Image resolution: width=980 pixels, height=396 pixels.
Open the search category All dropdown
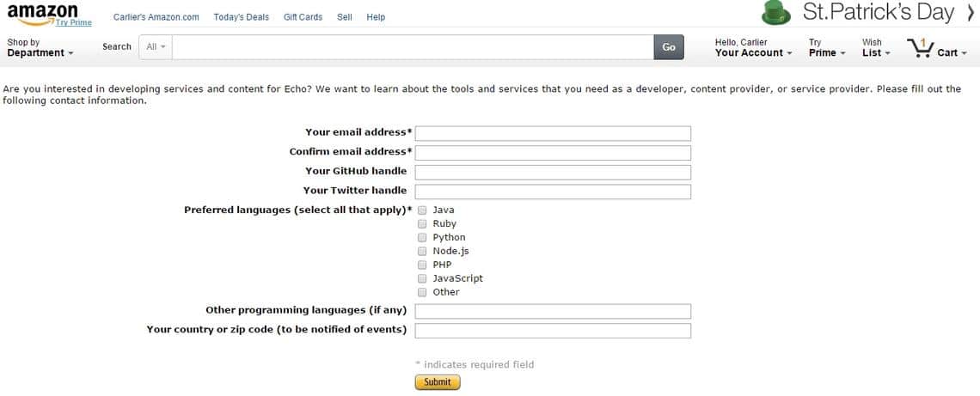pos(156,47)
